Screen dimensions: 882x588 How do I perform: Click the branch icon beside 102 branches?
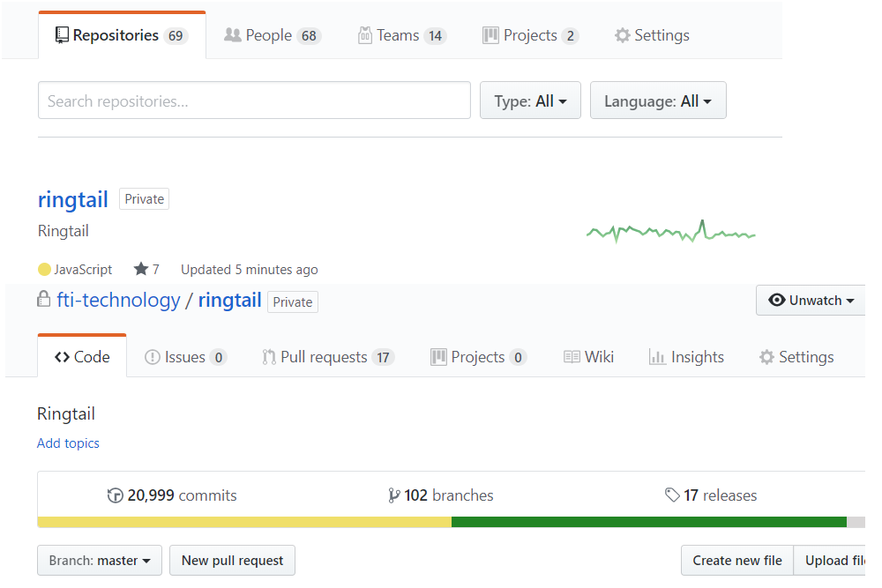click(393, 495)
